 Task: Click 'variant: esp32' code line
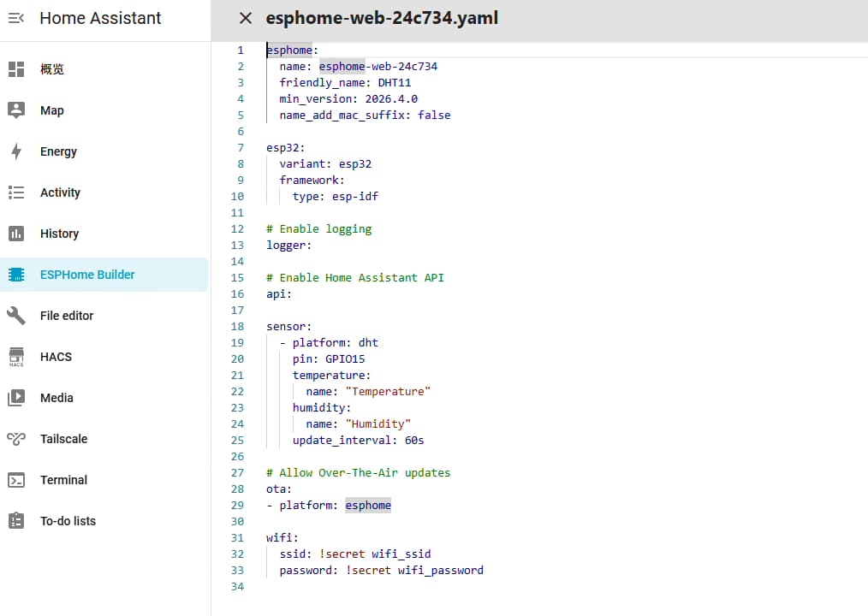(x=325, y=163)
